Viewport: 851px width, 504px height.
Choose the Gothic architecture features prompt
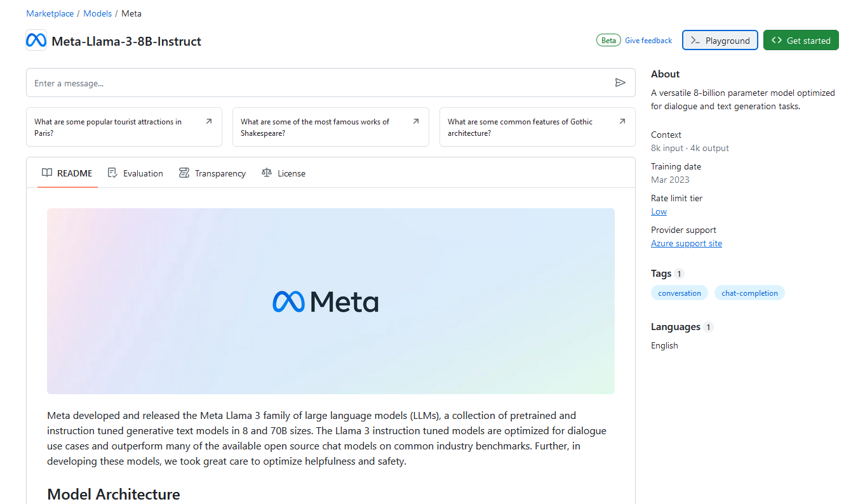[x=537, y=127]
